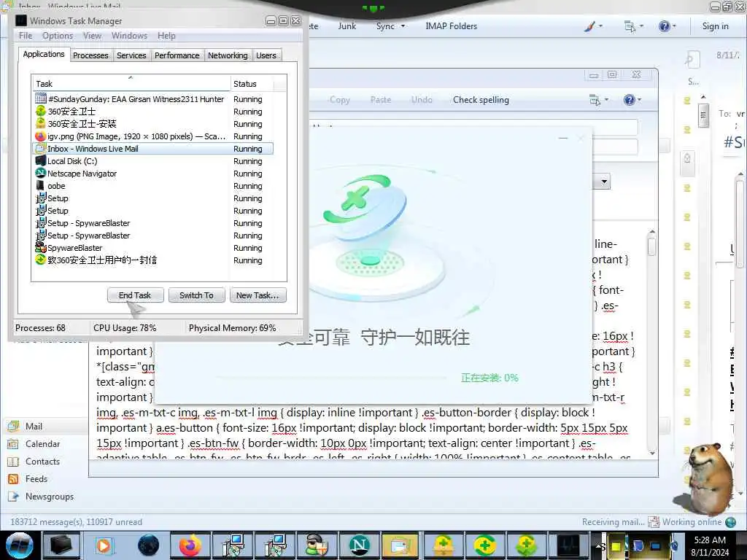Open the compose window combo box arrow
The image size is (747, 560).
(x=604, y=182)
